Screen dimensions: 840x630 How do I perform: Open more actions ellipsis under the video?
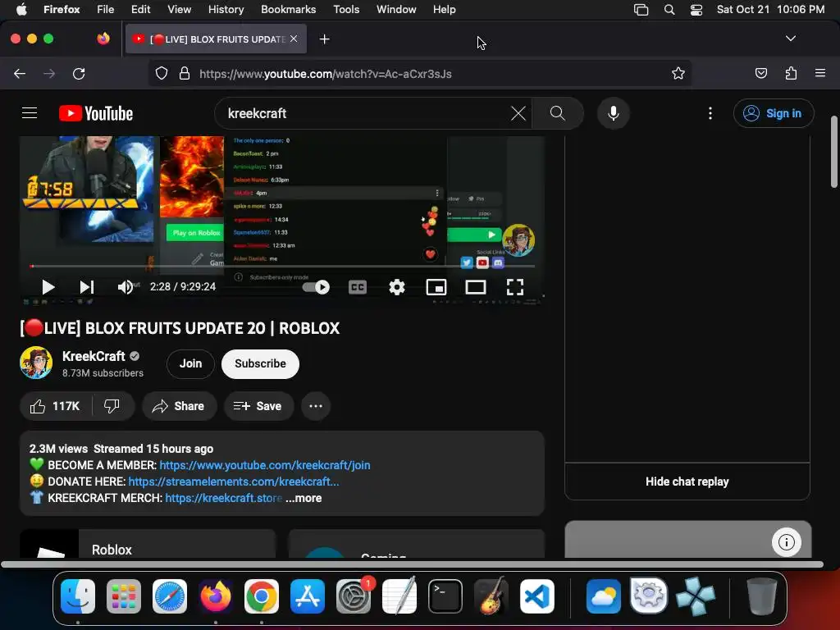click(x=316, y=406)
